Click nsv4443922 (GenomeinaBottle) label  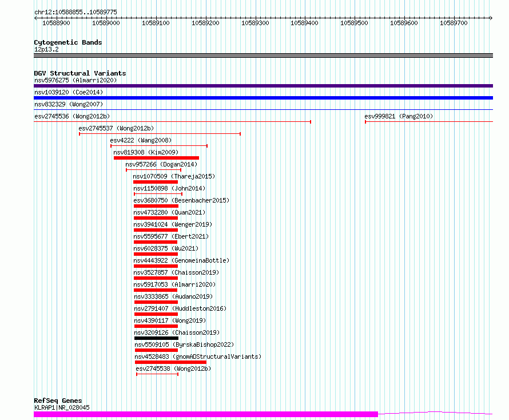coord(181,260)
